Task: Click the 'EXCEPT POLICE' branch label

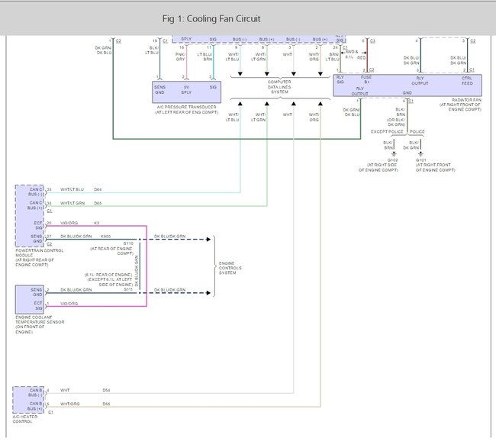Action: (x=387, y=131)
